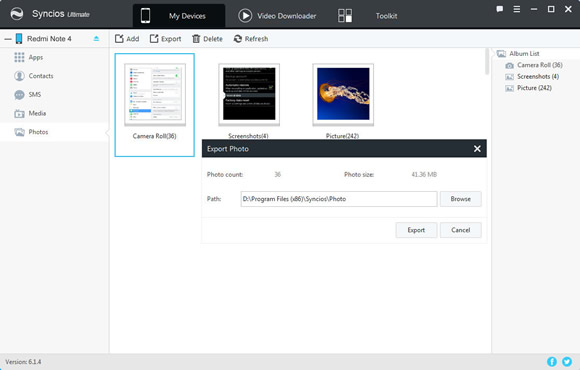Viewport: 580px width, 370px height.
Task: Open the Twitter icon in status bar
Action: [567, 361]
